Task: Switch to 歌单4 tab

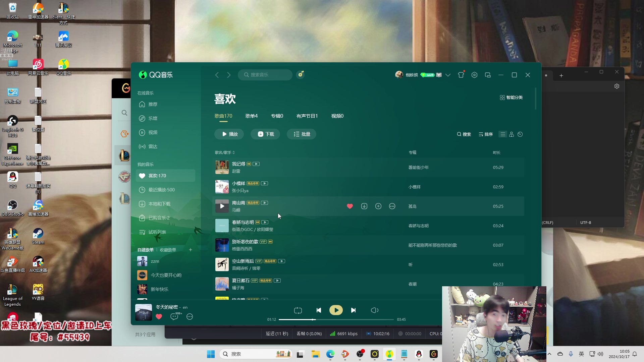Action: pyautogui.click(x=251, y=116)
